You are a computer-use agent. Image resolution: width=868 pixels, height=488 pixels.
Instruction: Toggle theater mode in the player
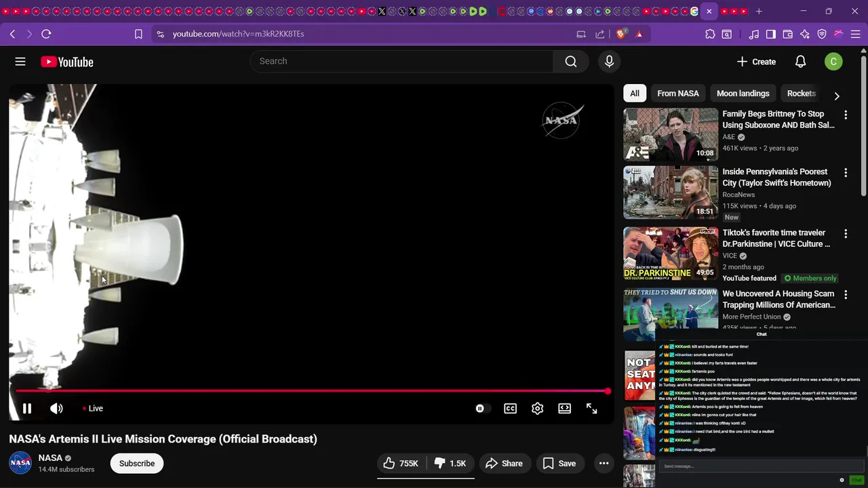(564, 408)
